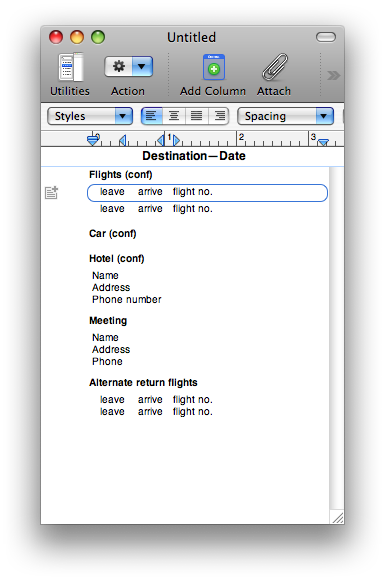Click the Action gear button
Viewport: 385px width, 580px height.
118,67
